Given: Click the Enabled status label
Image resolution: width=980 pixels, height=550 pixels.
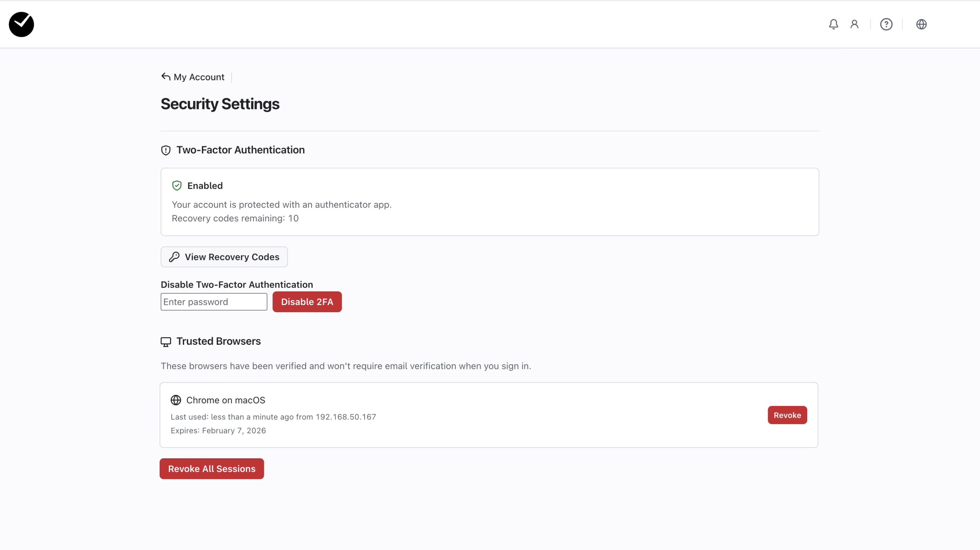Looking at the screenshot, I should point(205,186).
